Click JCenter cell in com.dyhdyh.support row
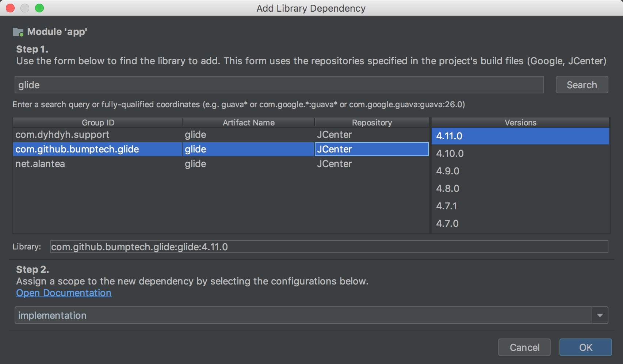Viewport: 623px width, 364px height. tap(372, 135)
